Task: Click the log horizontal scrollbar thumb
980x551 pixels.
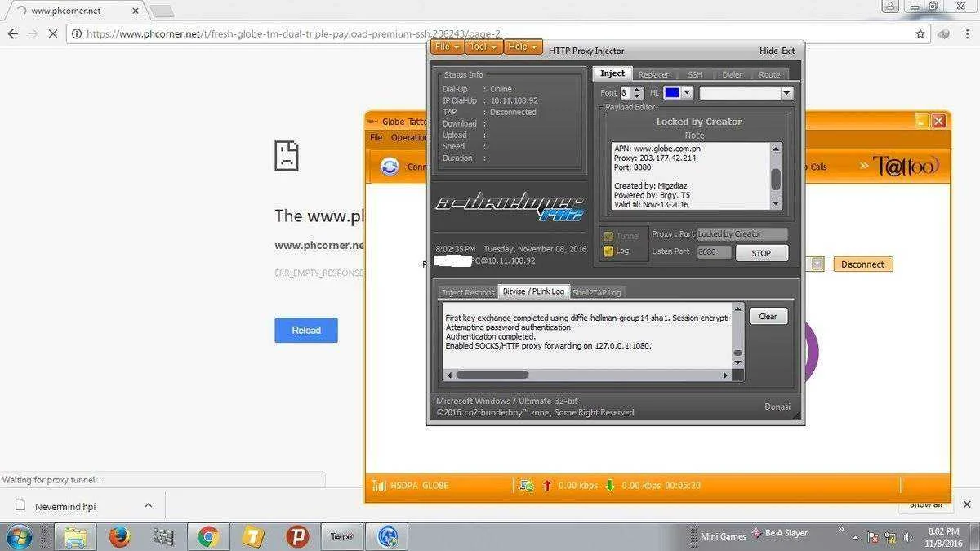Action: (x=492, y=375)
